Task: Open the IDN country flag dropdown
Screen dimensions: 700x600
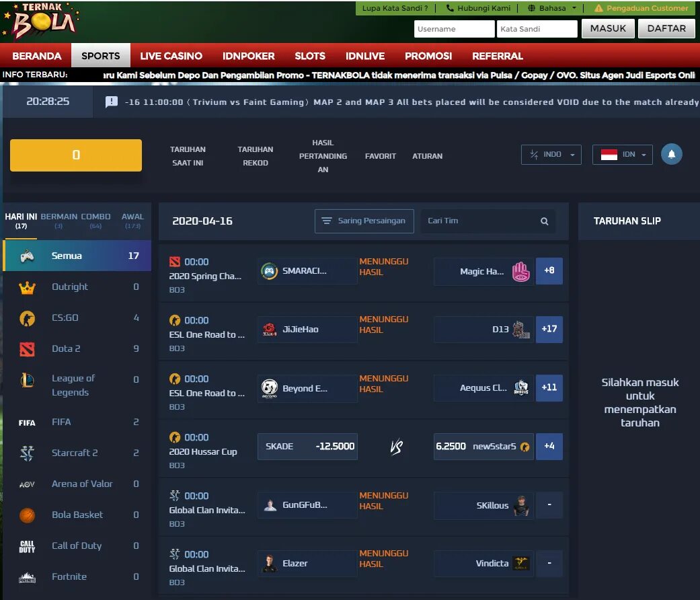Action: click(622, 155)
